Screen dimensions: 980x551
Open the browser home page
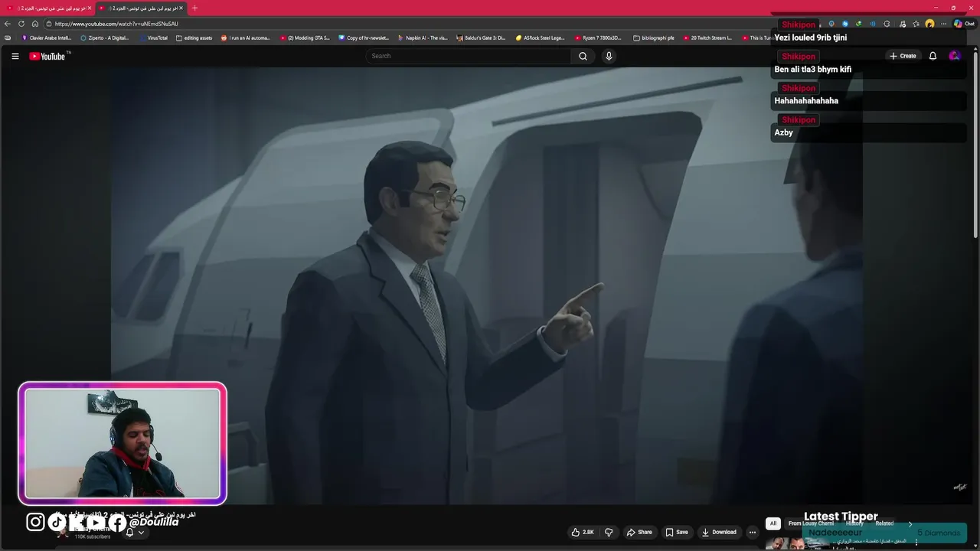35,24
